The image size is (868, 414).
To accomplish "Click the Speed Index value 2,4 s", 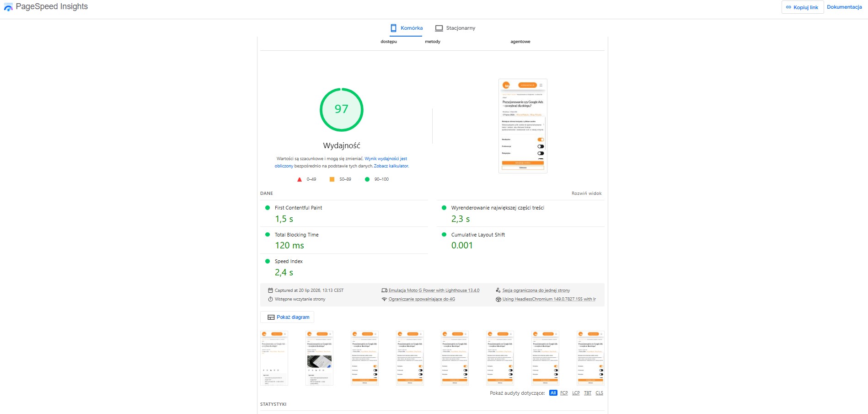I will coord(284,273).
